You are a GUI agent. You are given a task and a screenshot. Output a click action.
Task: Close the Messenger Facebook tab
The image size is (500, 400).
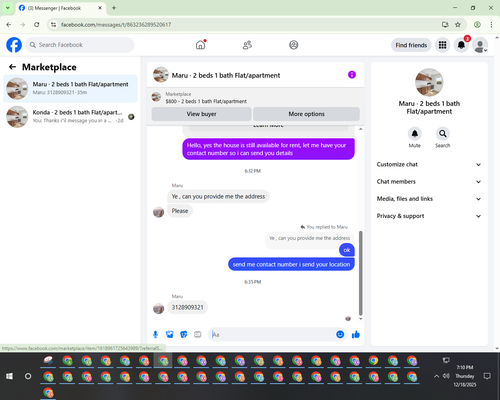(100, 8)
